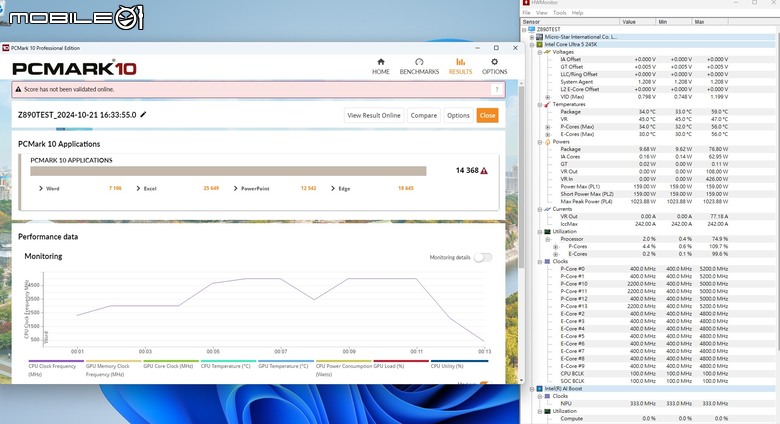Collapse the Processor utilization node

(x=548, y=239)
